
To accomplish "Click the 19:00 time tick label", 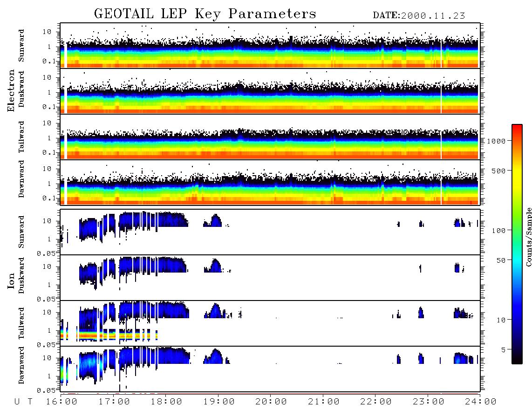I will click(219, 402).
